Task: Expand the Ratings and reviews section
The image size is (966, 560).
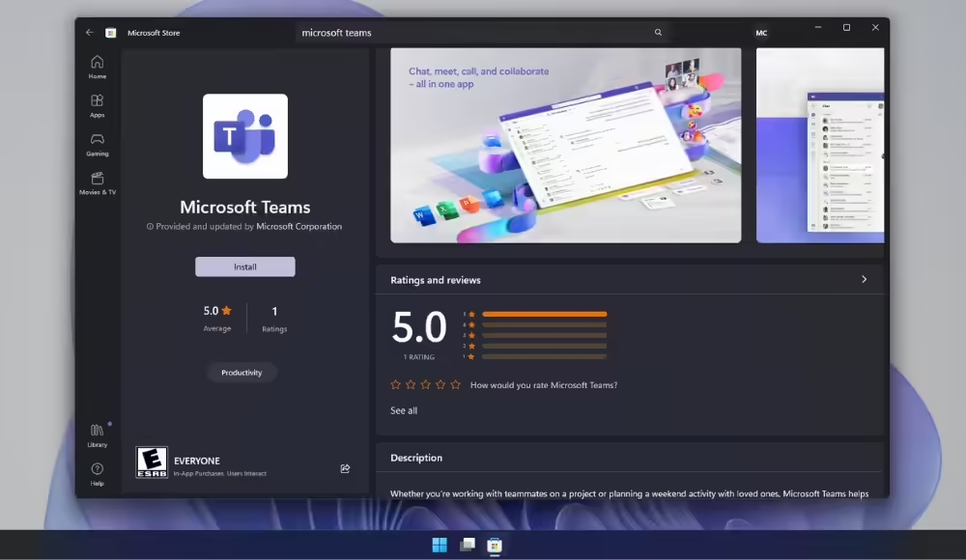Action: (864, 279)
